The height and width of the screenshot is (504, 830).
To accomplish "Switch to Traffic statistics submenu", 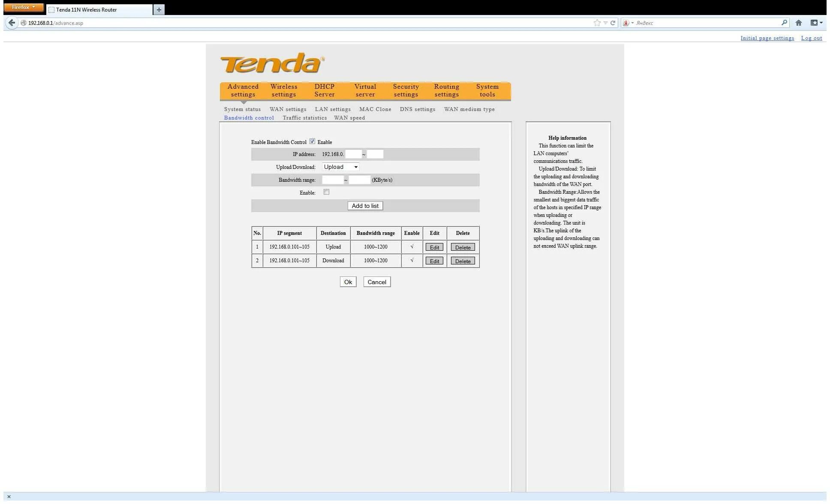I will pyautogui.click(x=304, y=118).
